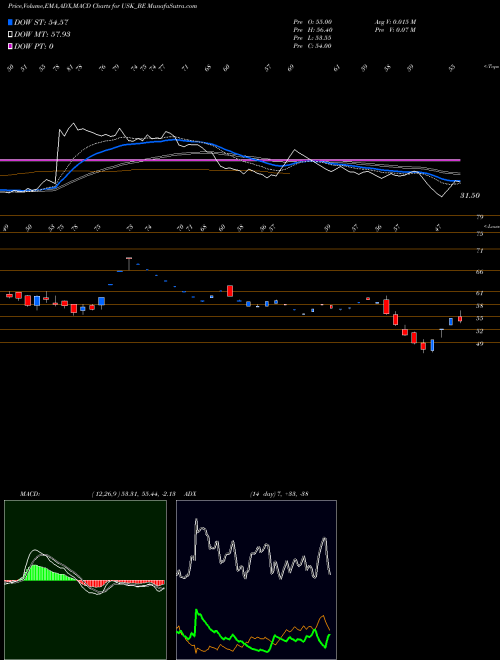Image resolution: width=500 pixels, height=660 pixels.
Task: Click the 'Pre H: 56.40' value
Action: tap(312, 29)
